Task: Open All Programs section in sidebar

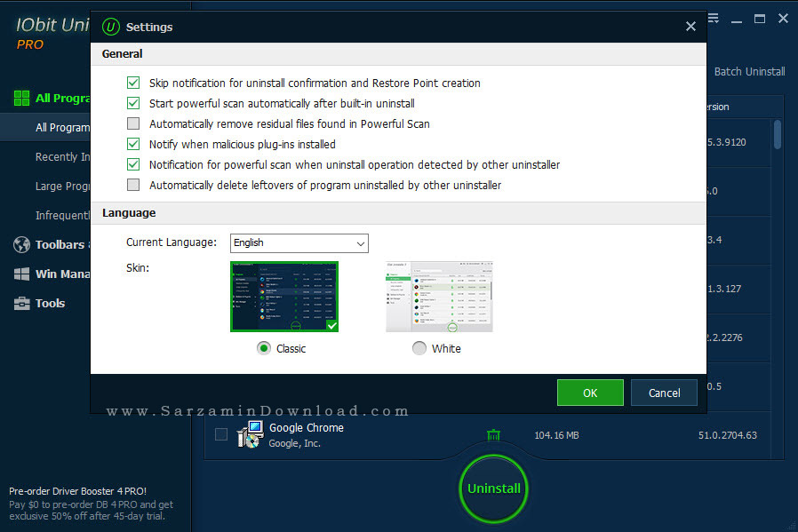Action: 62,99
